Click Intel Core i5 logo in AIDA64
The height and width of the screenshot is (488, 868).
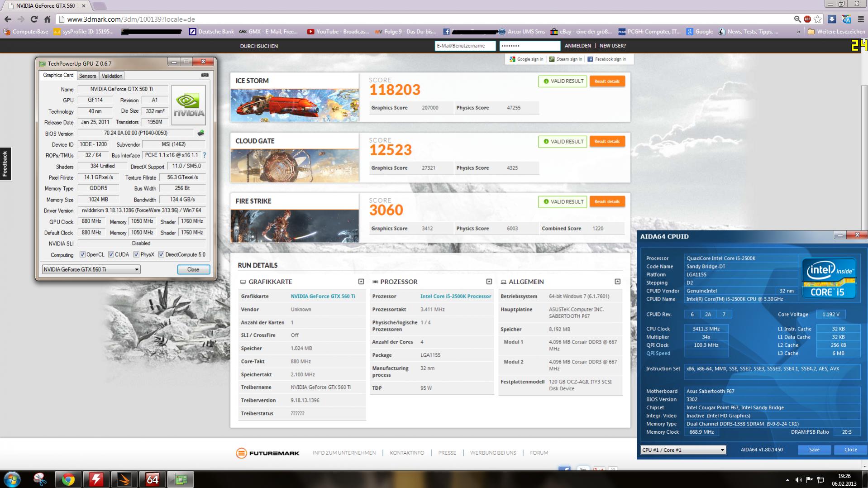[x=829, y=278]
